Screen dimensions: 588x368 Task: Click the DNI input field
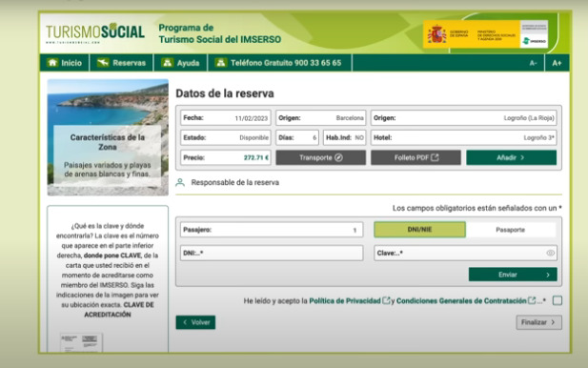point(272,253)
